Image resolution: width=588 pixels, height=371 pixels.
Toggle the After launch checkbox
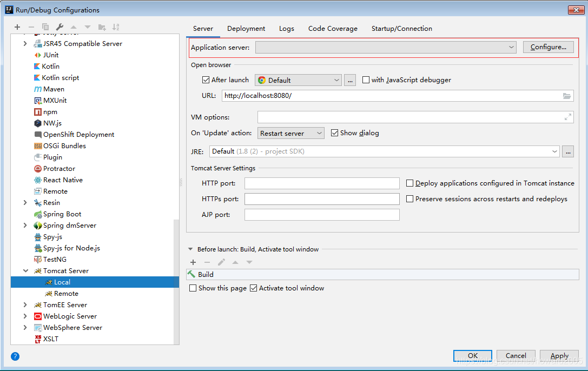[206, 80]
